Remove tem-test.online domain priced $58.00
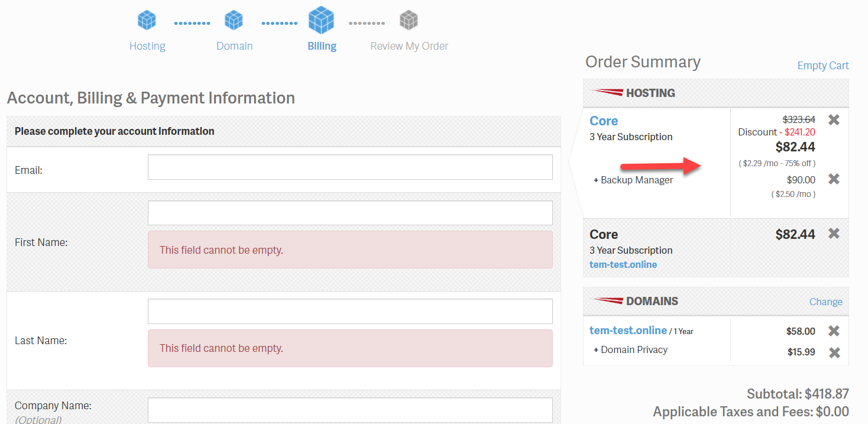The width and height of the screenshot is (868, 424). click(834, 331)
